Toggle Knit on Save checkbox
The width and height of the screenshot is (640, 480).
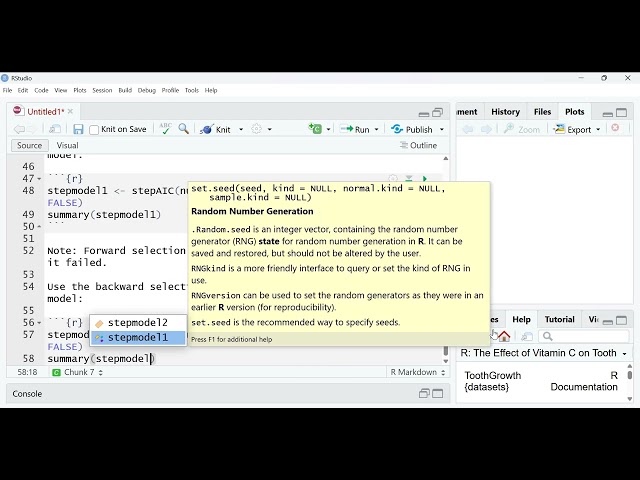click(94, 130)
